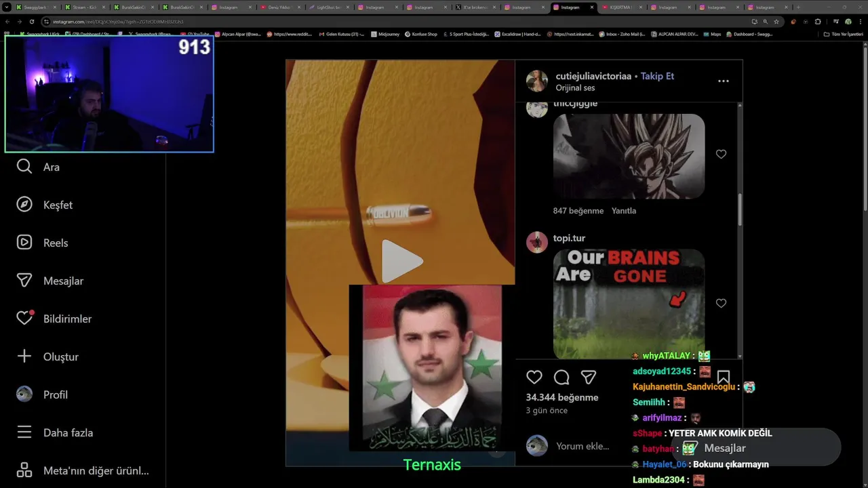Viewport: 868px width, 488px height.
Task: Like the reel with heart icon
Action: pyautogui.click(x=534, y=378)
